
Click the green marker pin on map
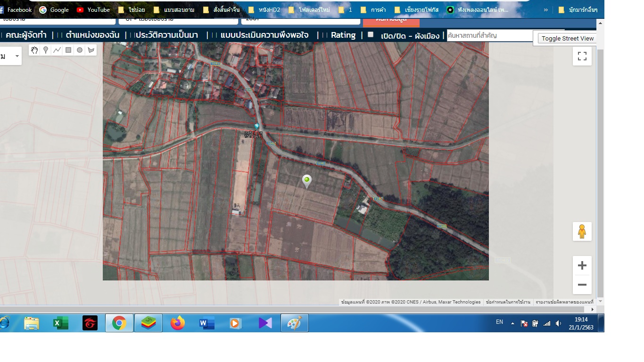point(307,180)
